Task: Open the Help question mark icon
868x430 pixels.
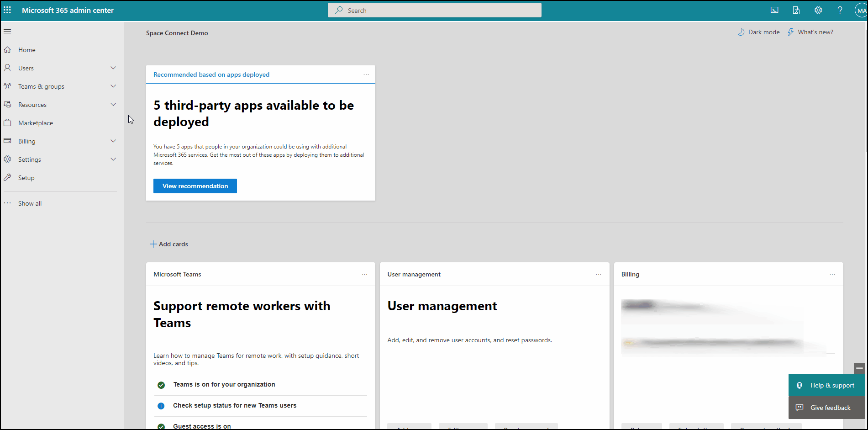Action: click(x=840, y=10)
